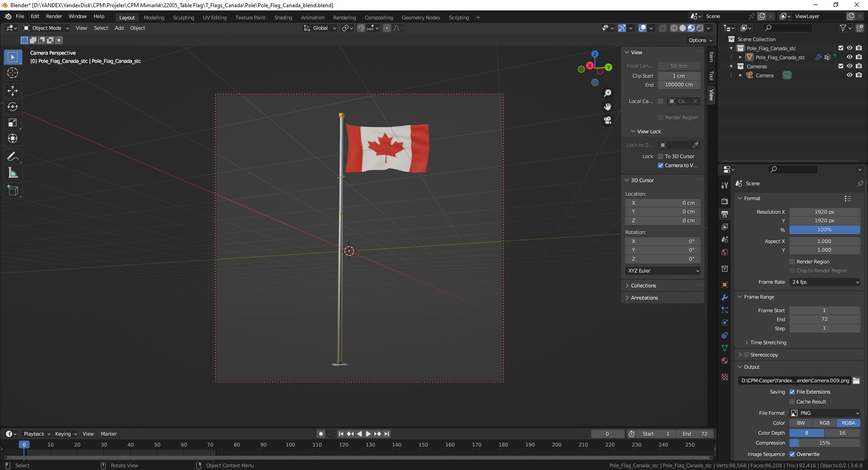Open the Object properties tab
The image size is (868, 470).
pos(725,285)
